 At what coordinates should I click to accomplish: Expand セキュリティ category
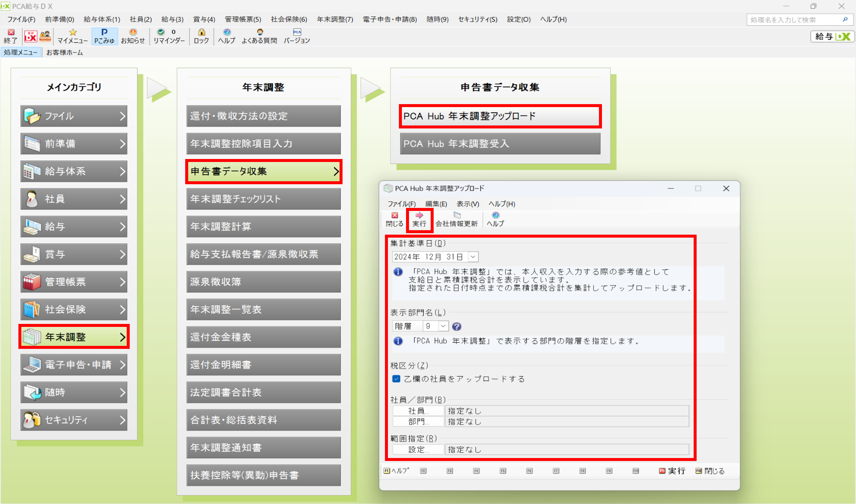[x=74, y=420]
